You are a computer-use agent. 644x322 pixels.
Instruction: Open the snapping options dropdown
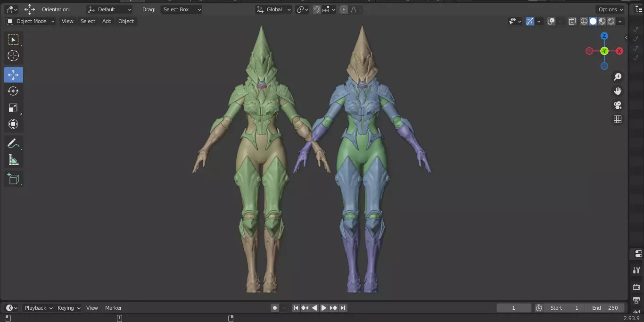329,9
